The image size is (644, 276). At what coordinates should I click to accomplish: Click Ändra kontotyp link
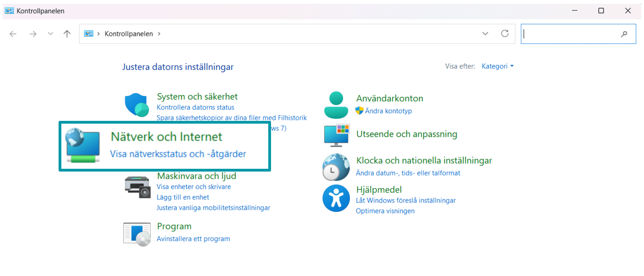point(388,111)
